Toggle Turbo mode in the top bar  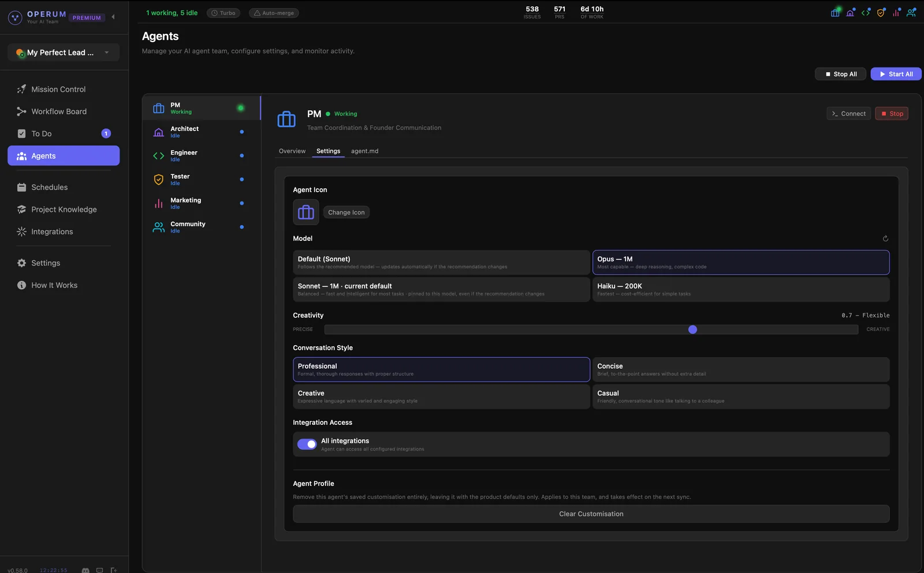[x=223, y=13]
